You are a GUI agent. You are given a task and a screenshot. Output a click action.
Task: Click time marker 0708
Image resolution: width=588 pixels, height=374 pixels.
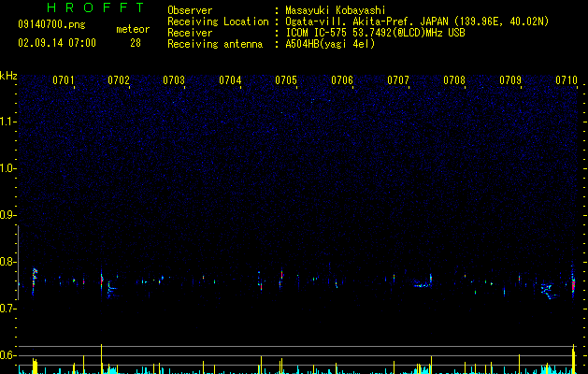(x=454, y=80)
